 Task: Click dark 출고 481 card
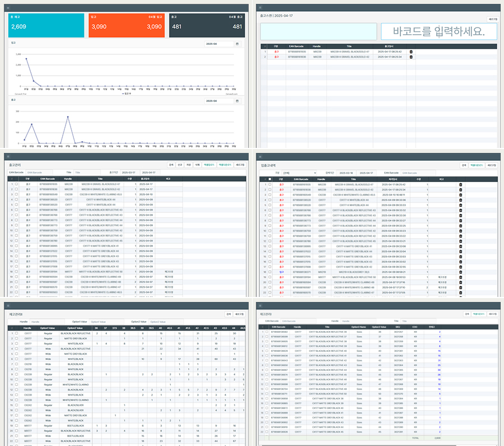(207, 25)
